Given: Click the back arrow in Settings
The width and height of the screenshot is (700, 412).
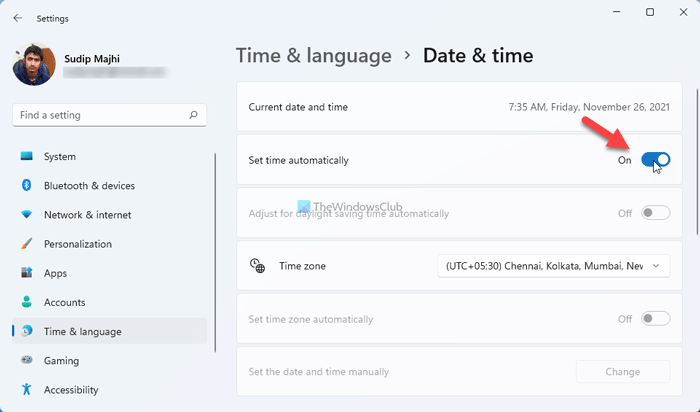Looking at the screenshot, I should [18, 17].
